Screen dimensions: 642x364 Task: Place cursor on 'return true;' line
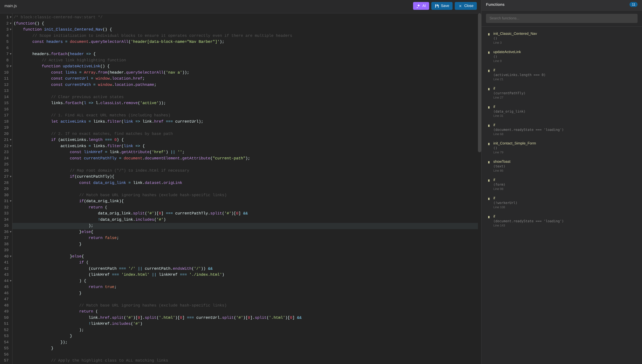click(x=103, y=287)
